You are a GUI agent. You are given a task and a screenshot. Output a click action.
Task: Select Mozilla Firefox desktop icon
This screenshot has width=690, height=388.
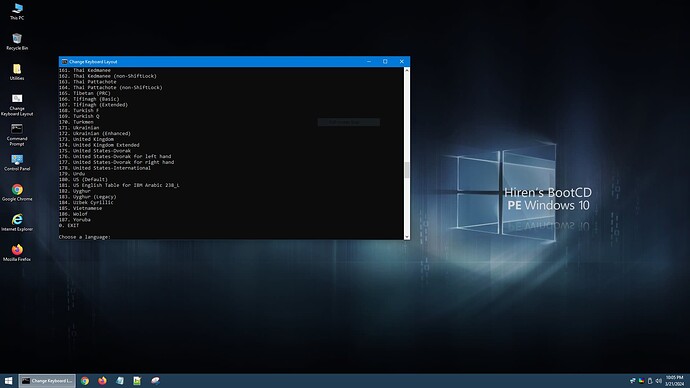tap(17, 253)
